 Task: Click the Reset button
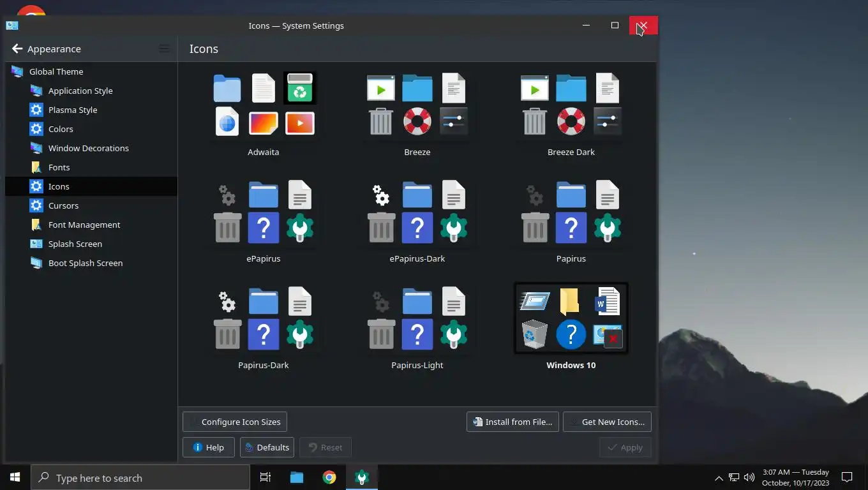click(325, 447)
